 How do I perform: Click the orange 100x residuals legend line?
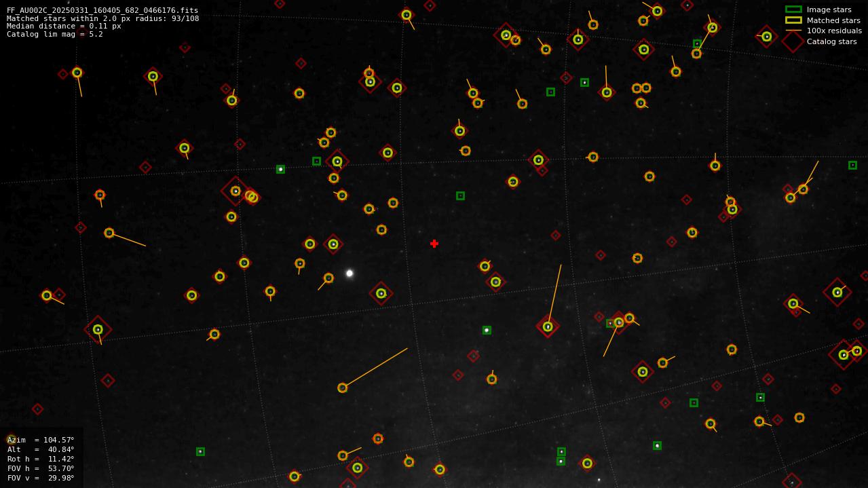pyautogui.click(x=793, y=31)
